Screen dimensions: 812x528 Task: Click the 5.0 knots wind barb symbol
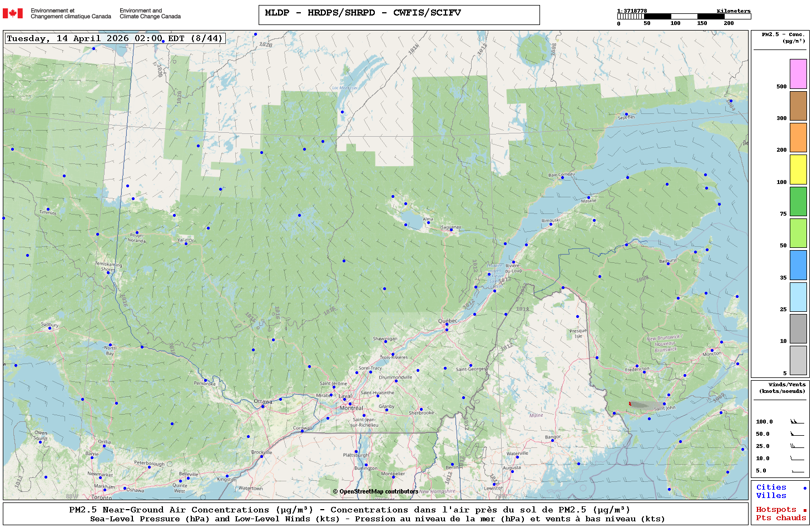coord(796,471)
